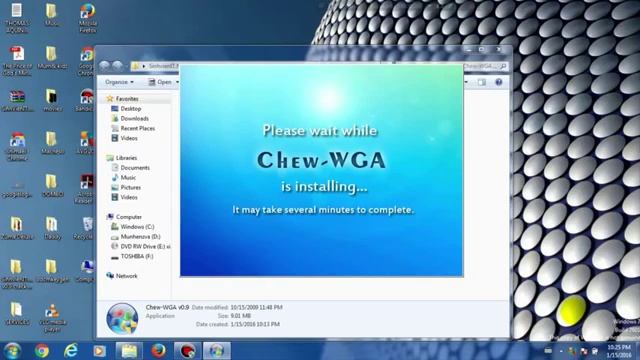The width and height of the screenshot is (640, 360).
Task: Select the movies folder on the desktop
Action: 52,100
